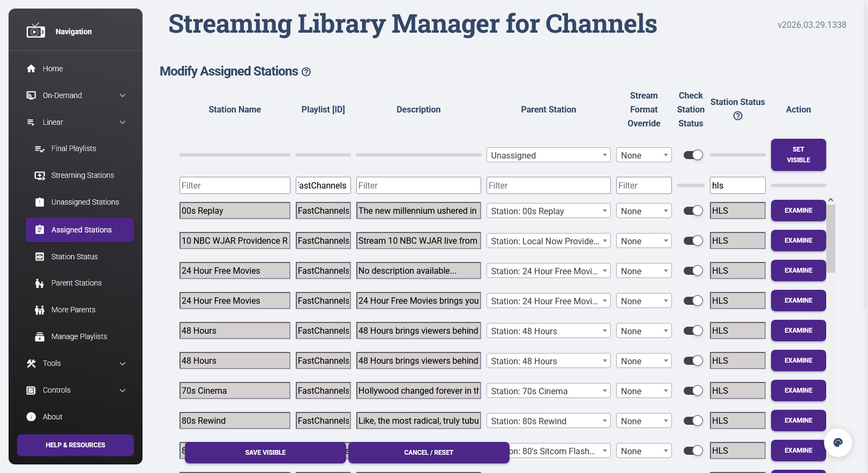Toggle Check Station Status for 00s Replay
The height and width of the screenshot is (473, 868).
(693, 211)
